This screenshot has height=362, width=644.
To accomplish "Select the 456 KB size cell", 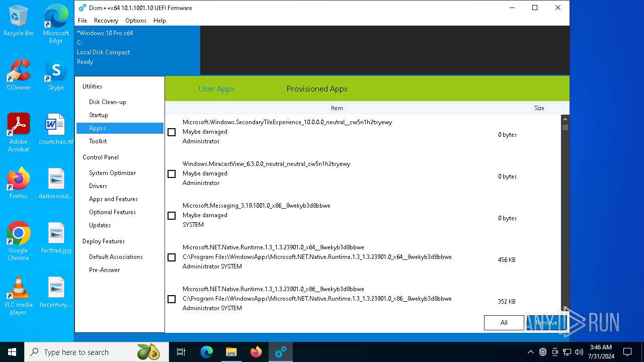I will [507, 260].
